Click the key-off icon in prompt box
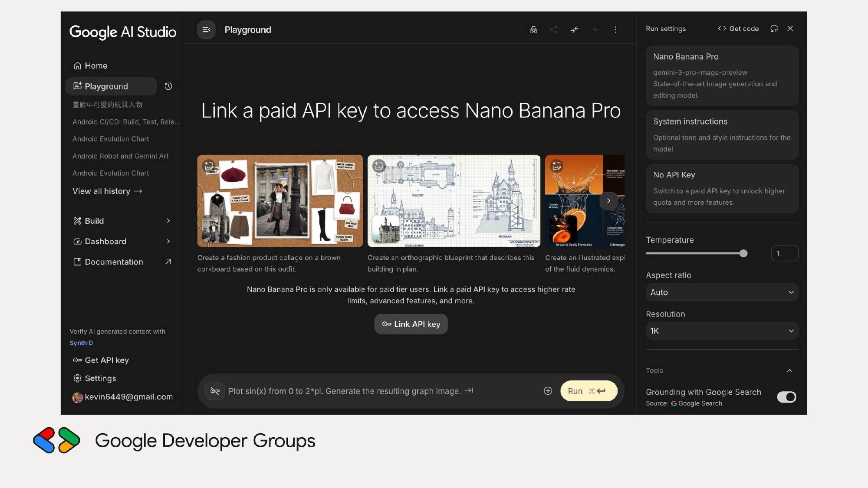Viewport: 868px width, 488px height. click(x=215, y=391)
